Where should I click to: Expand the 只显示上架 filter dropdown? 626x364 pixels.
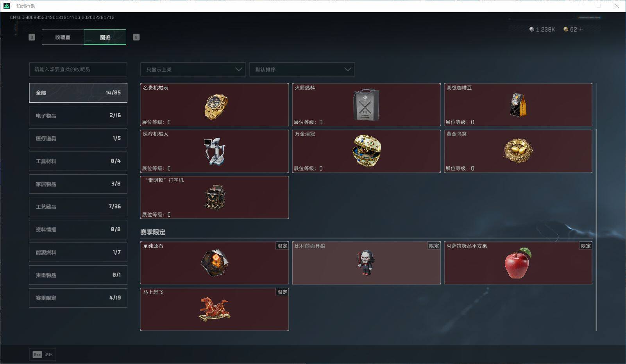[x=193, y=70]
